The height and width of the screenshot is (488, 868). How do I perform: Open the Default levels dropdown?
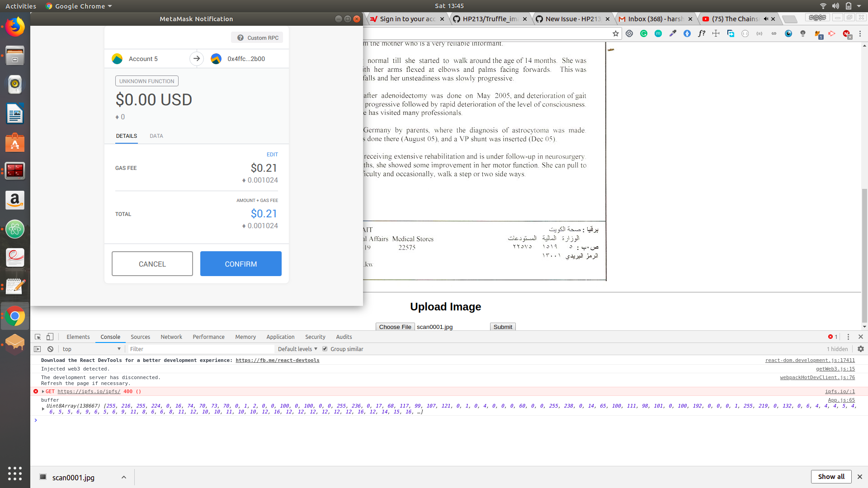click(x=297, y=349)
